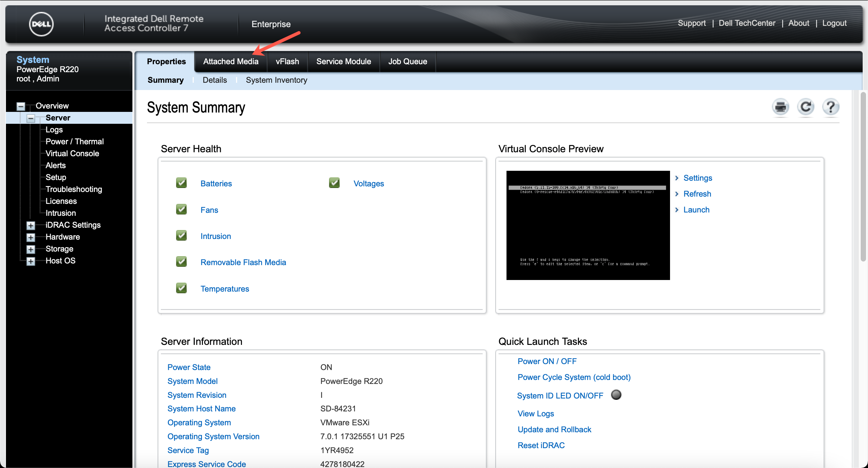Click check next to Removable Flash Media

click(181, 262)
